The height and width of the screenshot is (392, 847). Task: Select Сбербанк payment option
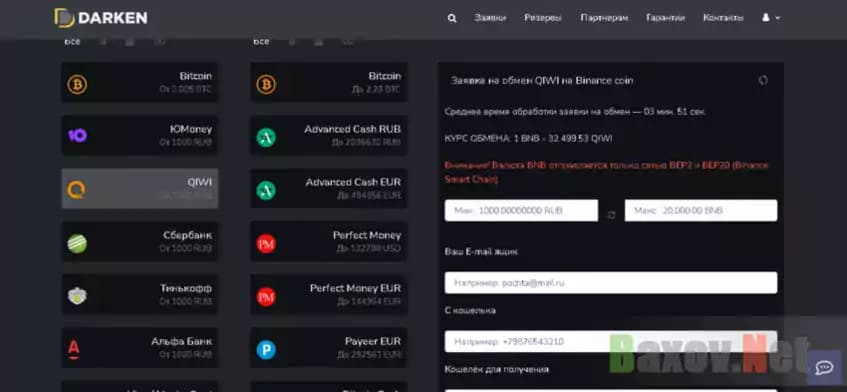[140, 241]
